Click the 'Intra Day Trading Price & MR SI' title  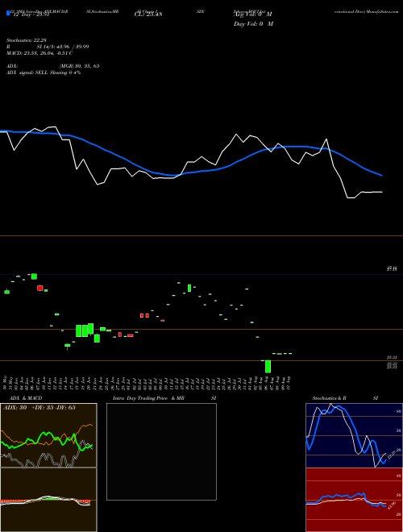pyautogui.click(x=164, y=398)
